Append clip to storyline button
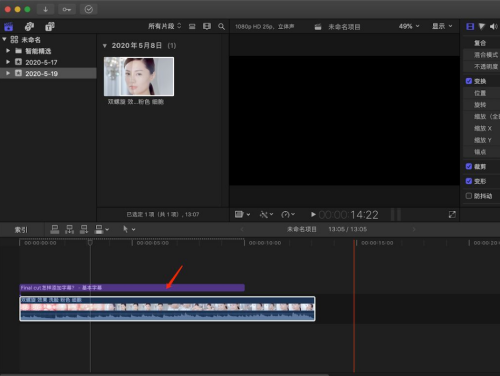Screen dimensions: 500x376 point(84,229)
